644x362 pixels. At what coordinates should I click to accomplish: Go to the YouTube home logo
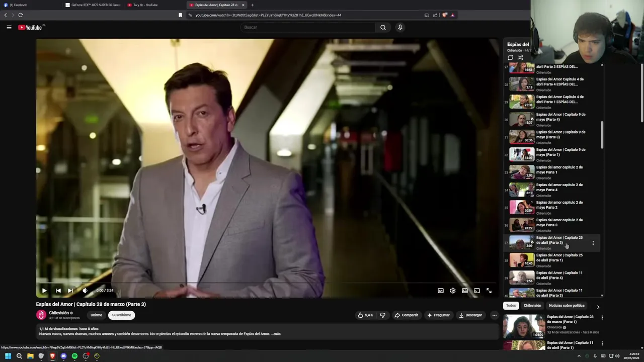[30, 27]
